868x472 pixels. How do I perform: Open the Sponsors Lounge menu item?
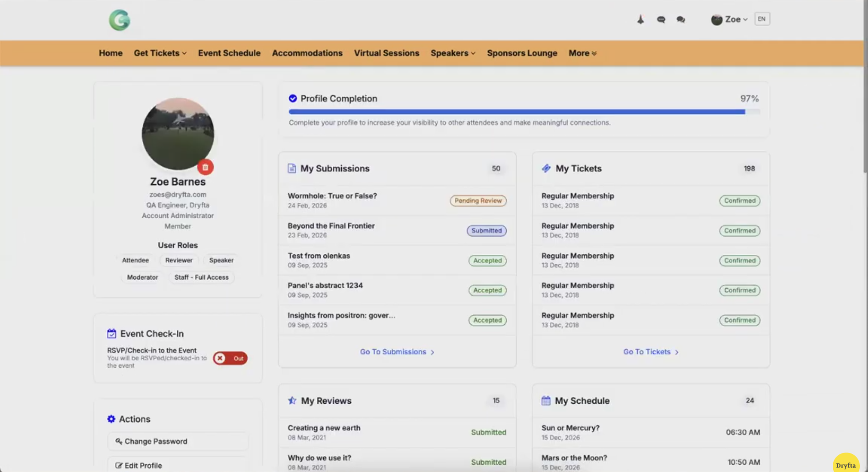(x=522, y=53)
